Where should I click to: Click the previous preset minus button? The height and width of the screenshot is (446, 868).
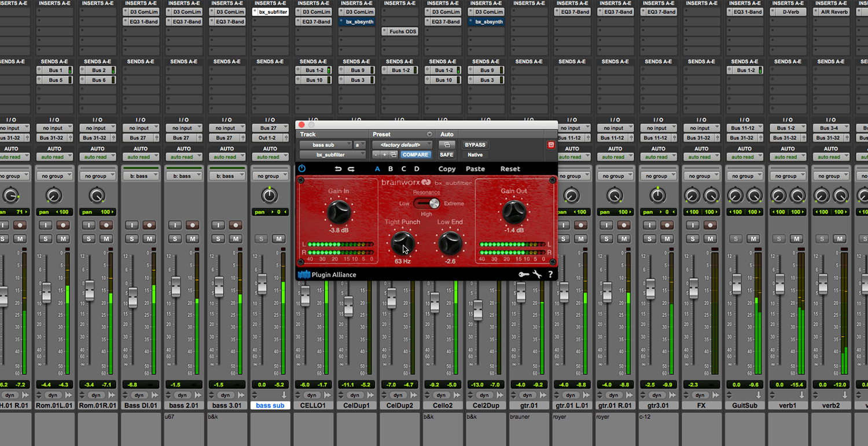point(376,154)
